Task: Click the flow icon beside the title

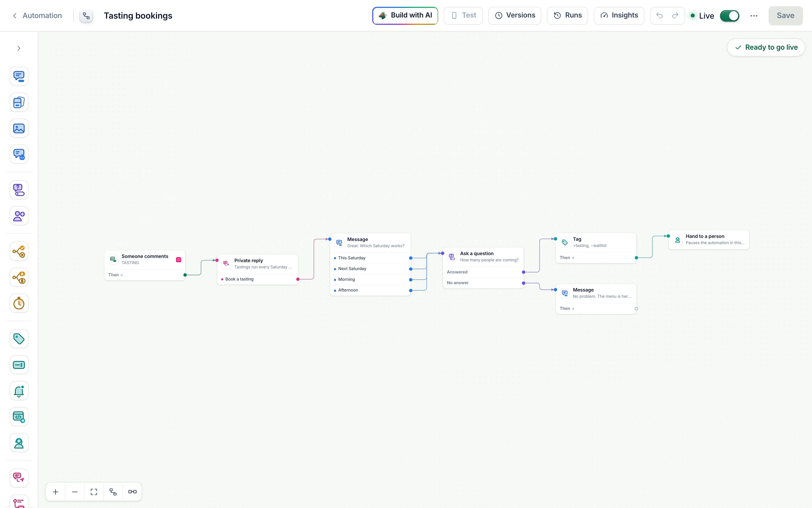Action: click(x=86, y=16)
